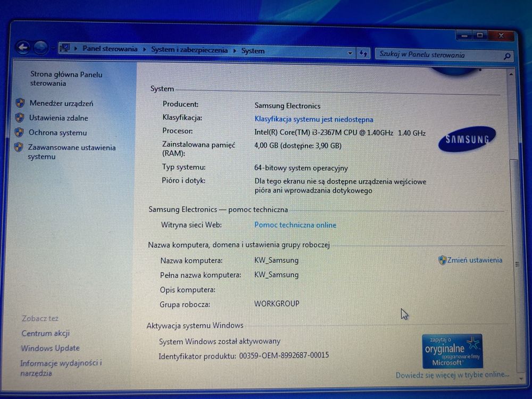Open Ochrona systemu

pyautogui.click(x=57, y=132)
